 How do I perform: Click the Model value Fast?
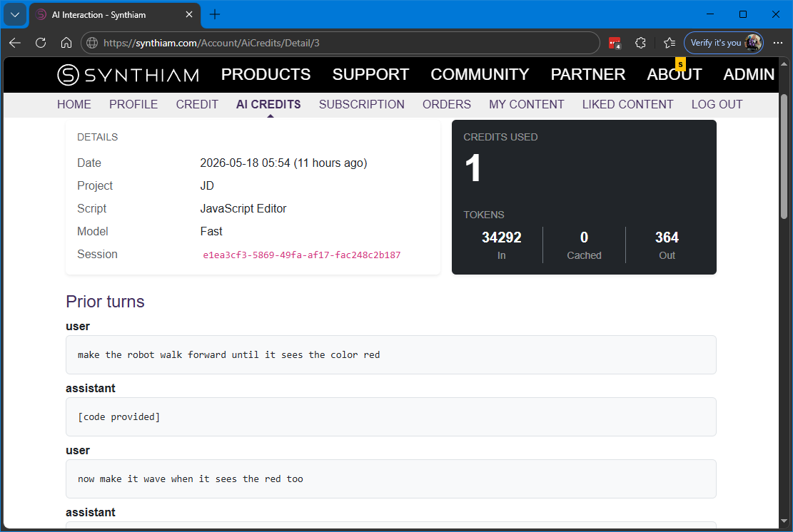tap(211, 231)
